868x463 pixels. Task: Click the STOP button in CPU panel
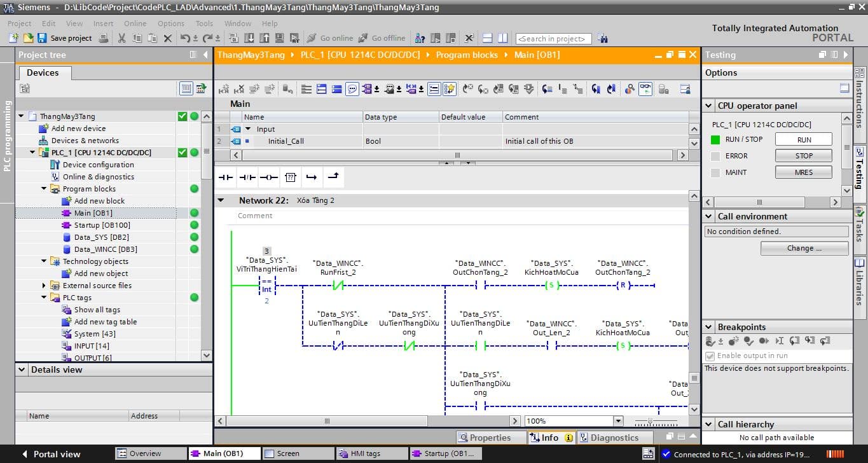[803, 156]
